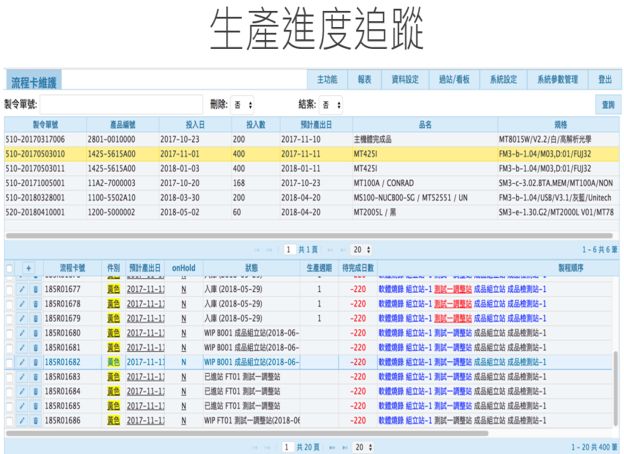Click the edit pencil icon for 185R01677
This screenshot has height=454, width=624.
click(19, 288)
